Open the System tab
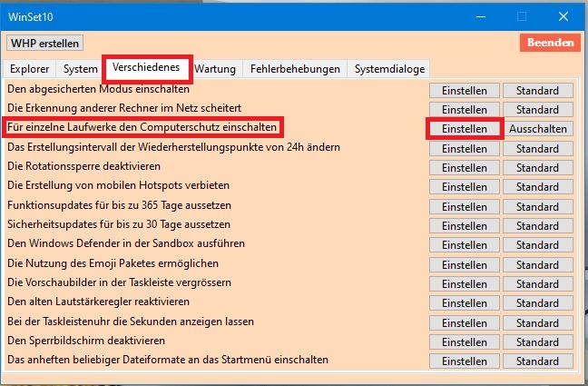This screenshot has width=588, height=386. (x=80, y=69)
